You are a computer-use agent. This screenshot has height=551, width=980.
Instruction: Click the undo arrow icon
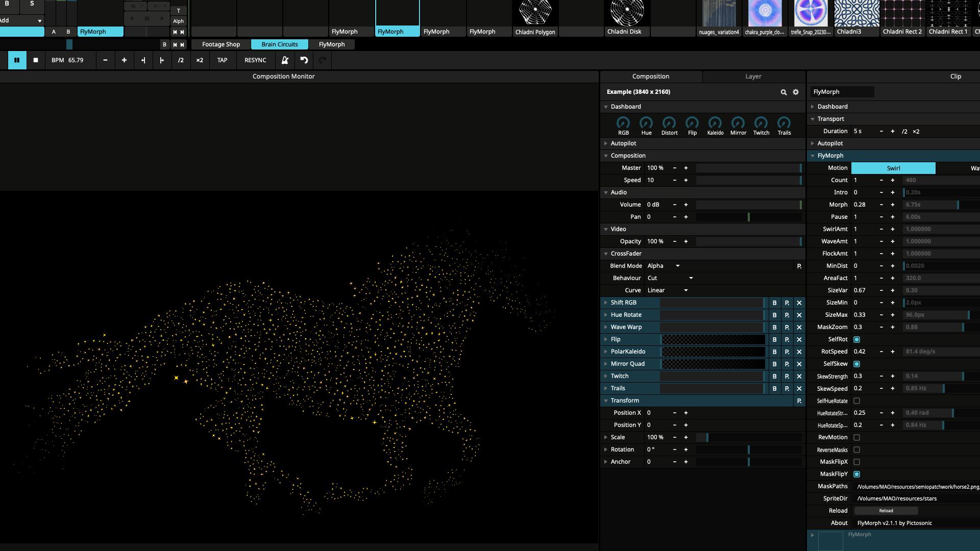click(304, 60)
